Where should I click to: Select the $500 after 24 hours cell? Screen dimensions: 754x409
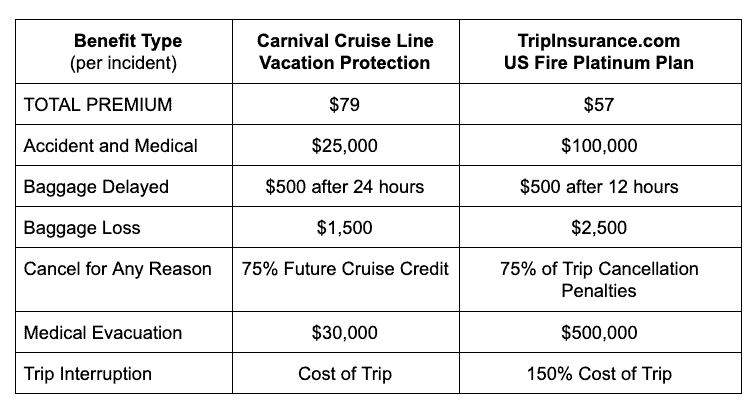click(x=346, y=186)
